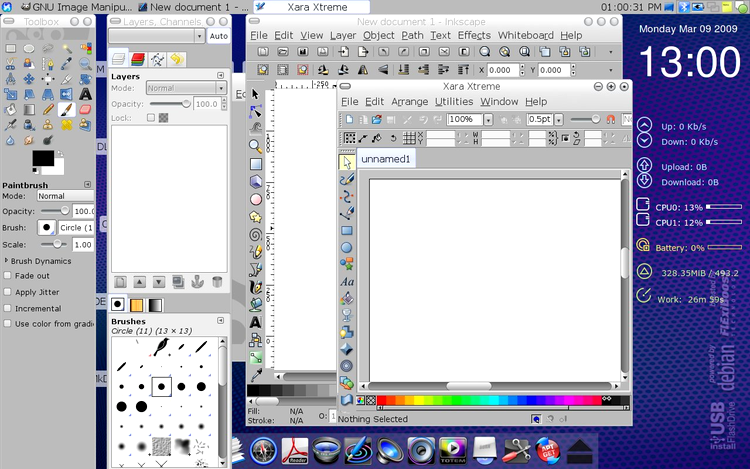Choose the Xara Rectangle tool
This screenshot has width=750, height=469.
[347, 230]
